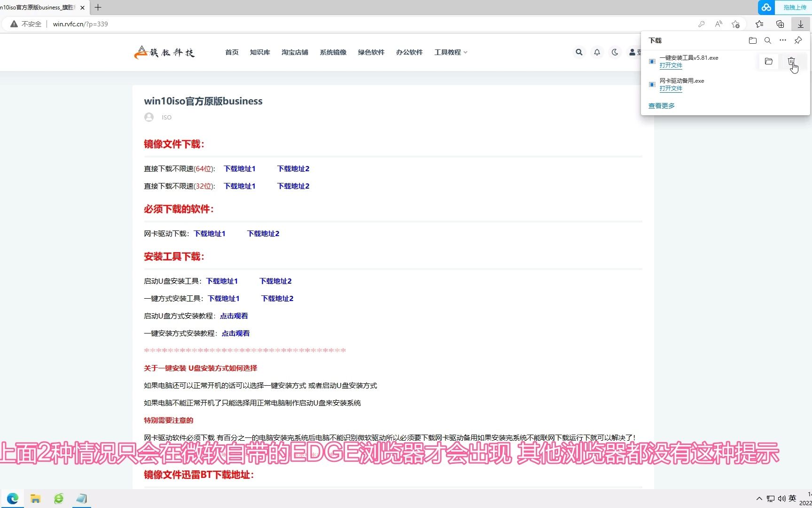Image resolution: width=812 pixels, height=508 pixels.
Task: Click 64位 下载地址2 link
Action: coord(293,169)
